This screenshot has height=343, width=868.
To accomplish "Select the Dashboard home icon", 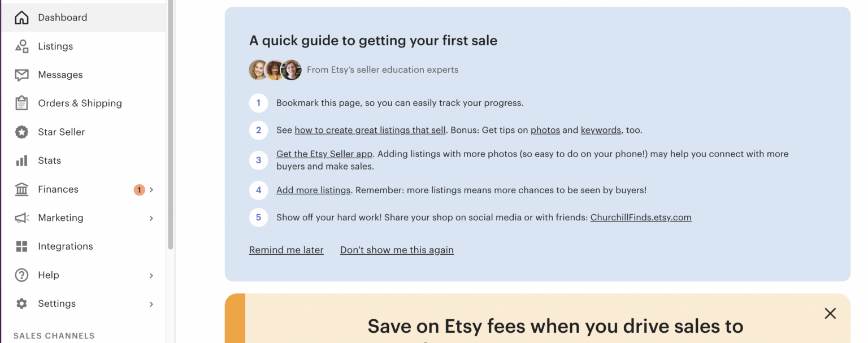I will [21, 17].
